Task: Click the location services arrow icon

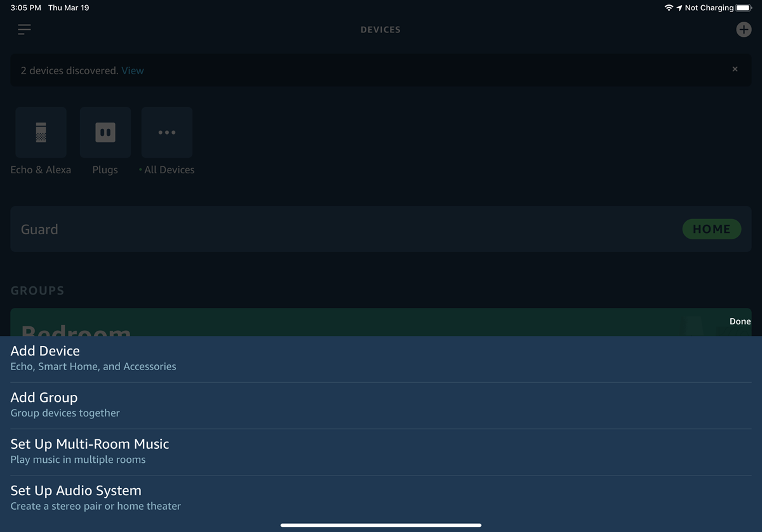Action: [679, 8]
